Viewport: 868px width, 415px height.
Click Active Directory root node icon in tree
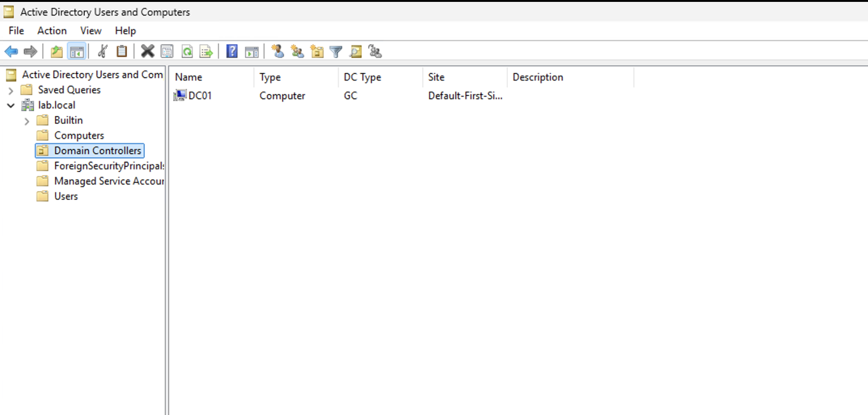click(11, 75)
